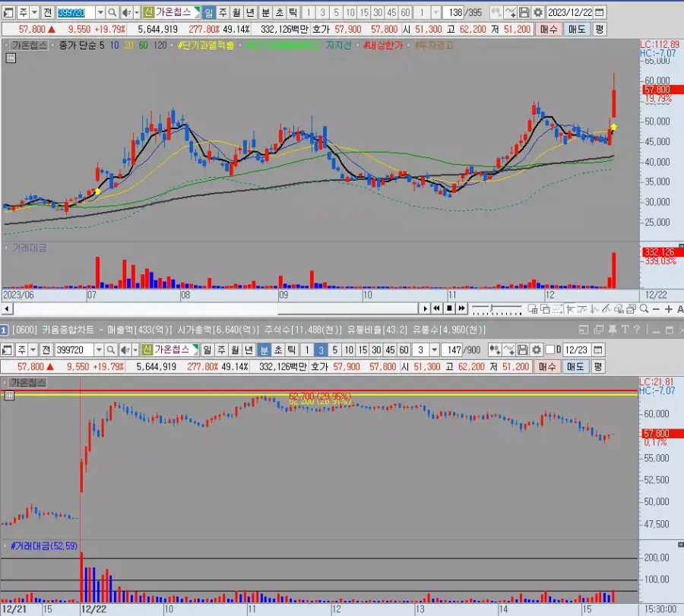Open upper chart settings gear
684x616 pixels.
tap(538, 12)
